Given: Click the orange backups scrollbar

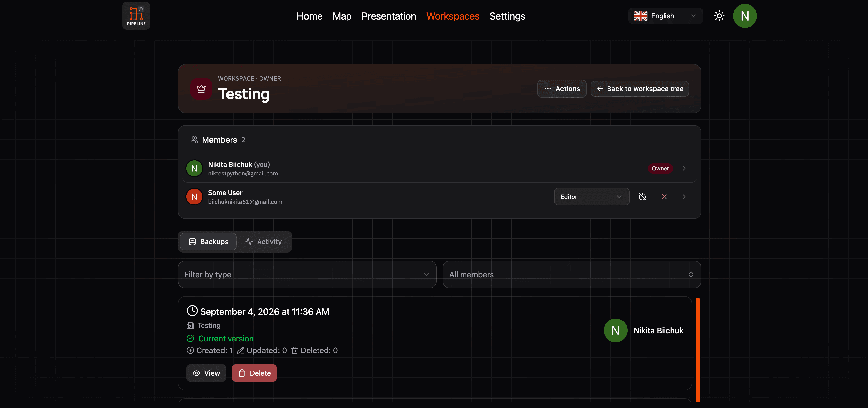Looking at the screenshot, I should coord(697,349).
